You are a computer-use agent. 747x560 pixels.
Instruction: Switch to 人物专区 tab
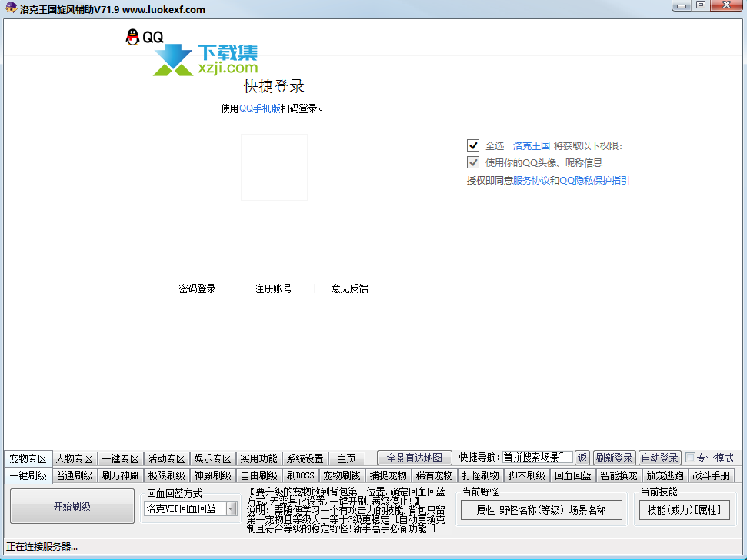pos(75,458)
